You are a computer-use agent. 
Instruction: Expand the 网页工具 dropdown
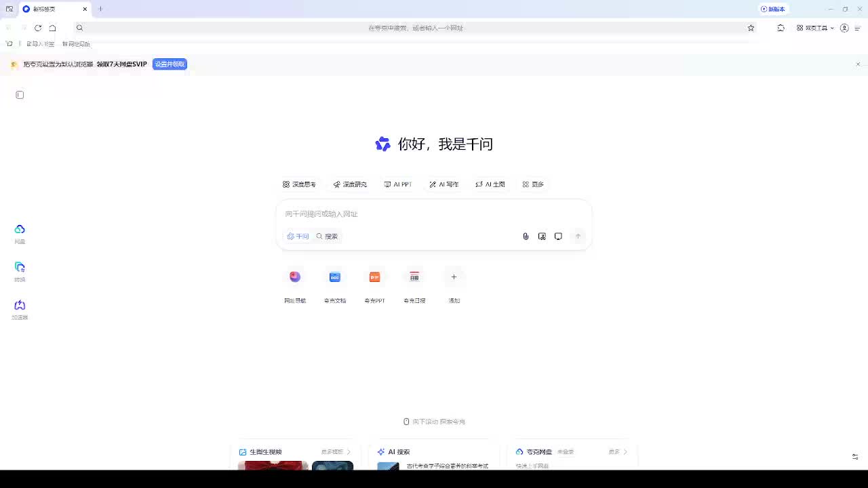click(x=815, y=28)
